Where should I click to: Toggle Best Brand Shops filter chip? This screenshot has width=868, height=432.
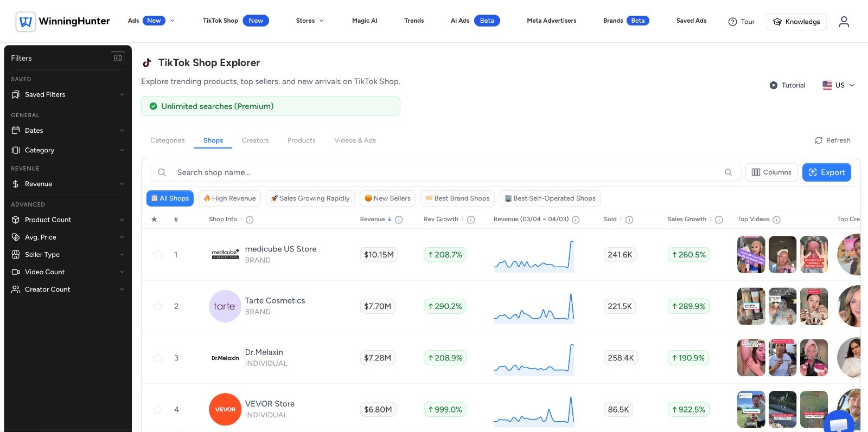coord(457,198)
